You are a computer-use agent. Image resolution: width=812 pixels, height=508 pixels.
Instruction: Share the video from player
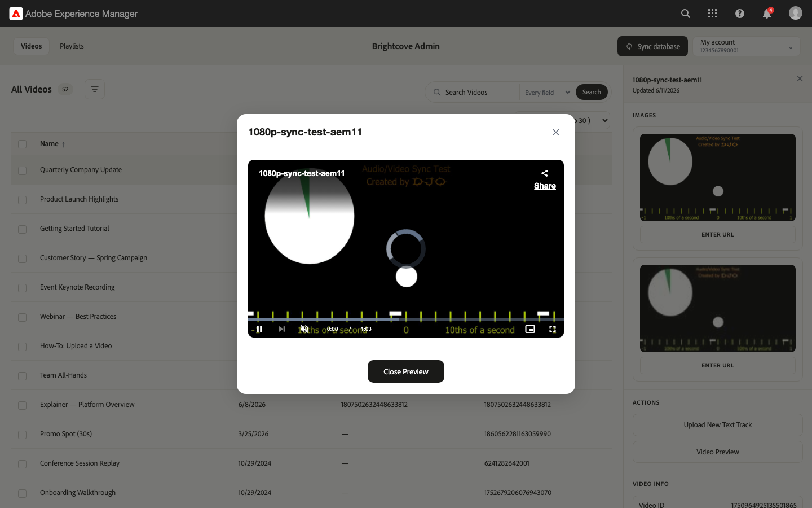(x=545, y=179)
